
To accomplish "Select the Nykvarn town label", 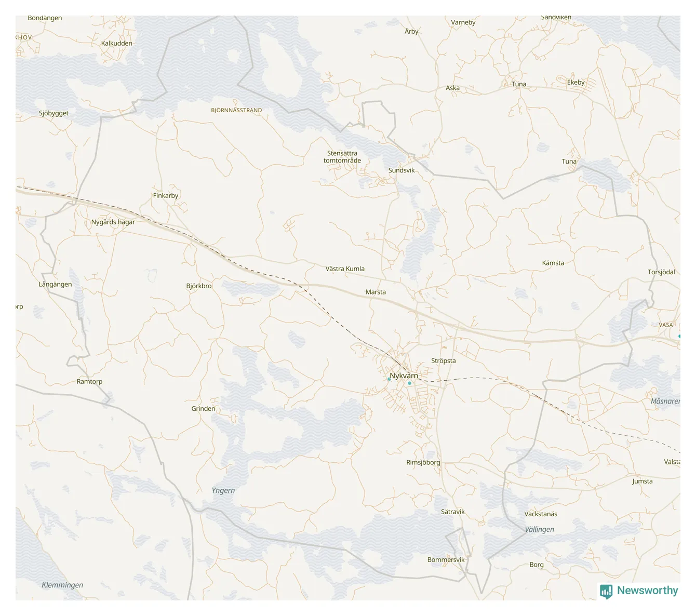I will pyautogui.click(x=404, y=376).
